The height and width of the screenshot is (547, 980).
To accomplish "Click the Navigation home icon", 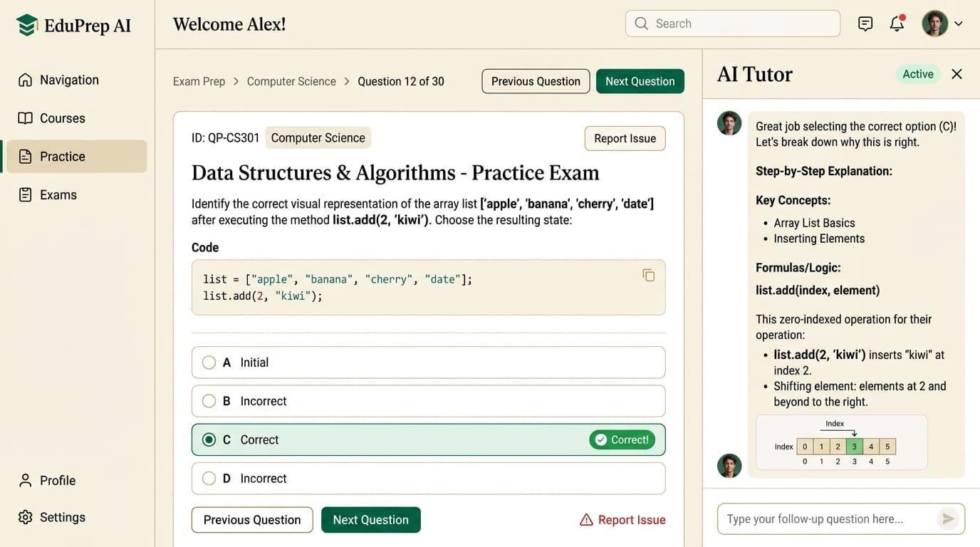I will coord(26,80).
